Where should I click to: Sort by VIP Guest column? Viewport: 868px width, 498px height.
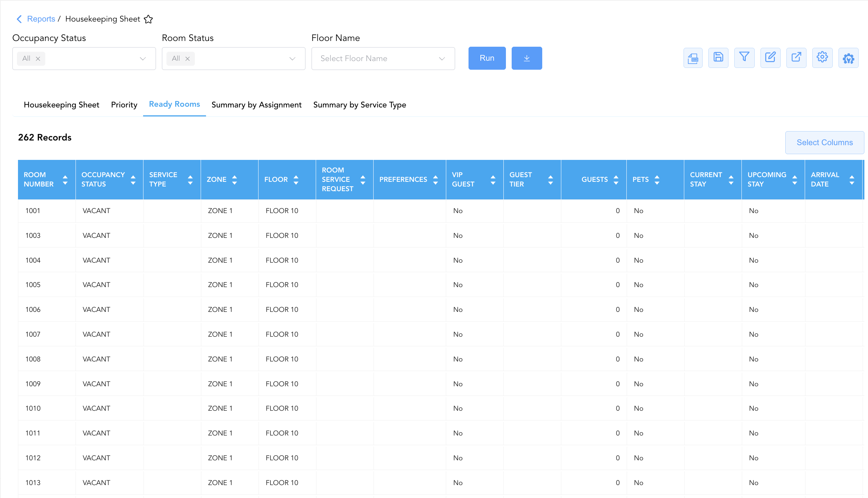tap(493, 180)
